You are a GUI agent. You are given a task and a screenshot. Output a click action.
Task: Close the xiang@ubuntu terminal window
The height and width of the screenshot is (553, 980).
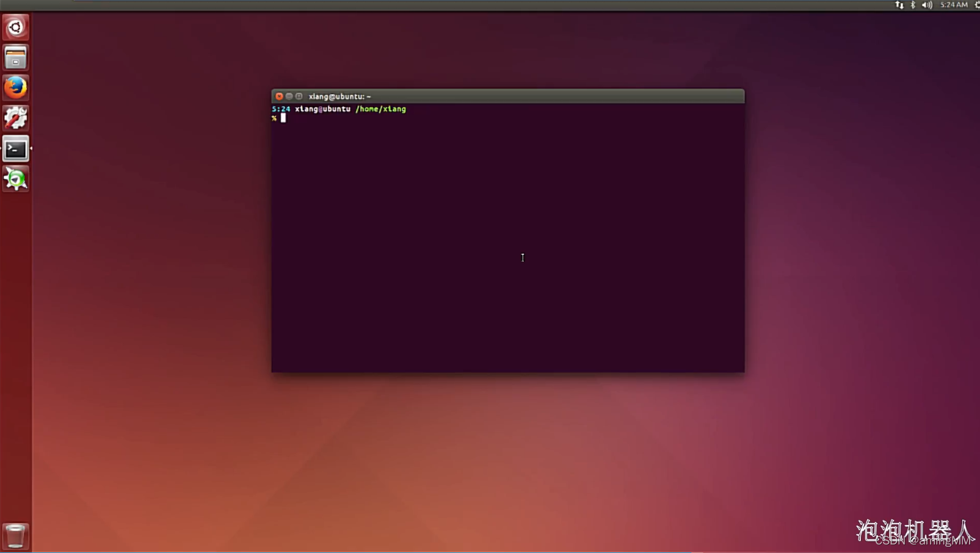(x=279, y=96)
